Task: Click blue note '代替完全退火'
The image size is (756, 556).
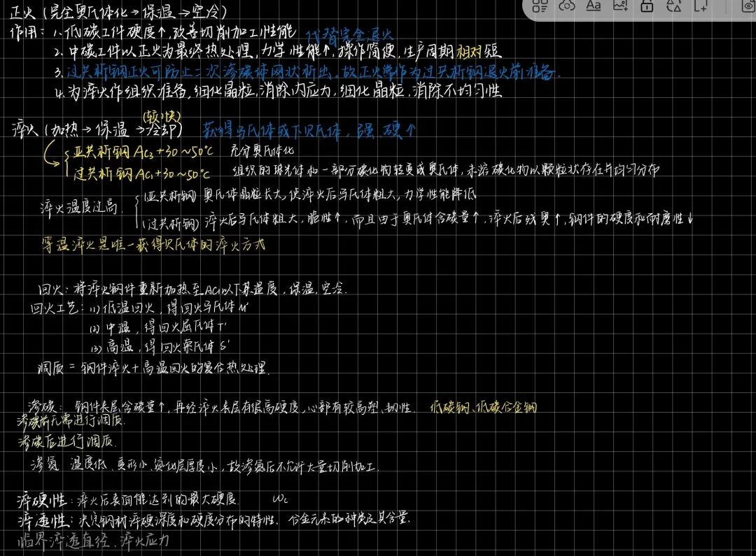Action: (x=349, y=35)
